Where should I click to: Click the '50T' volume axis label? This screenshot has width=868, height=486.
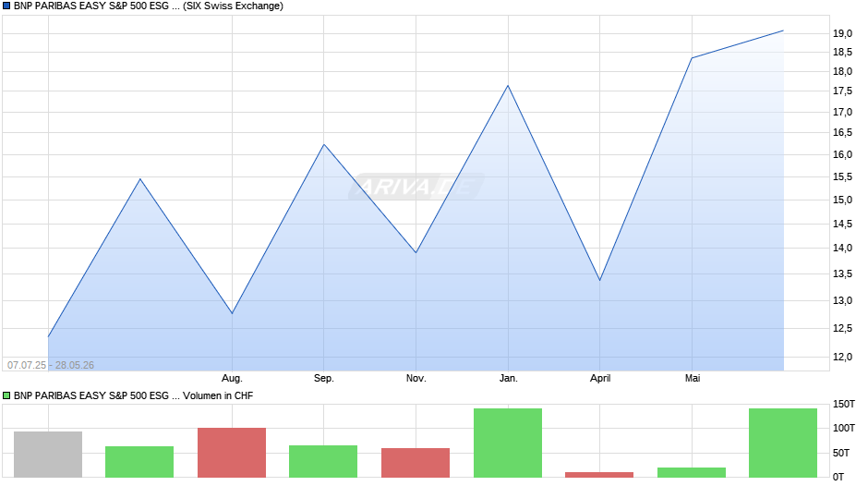841,454
